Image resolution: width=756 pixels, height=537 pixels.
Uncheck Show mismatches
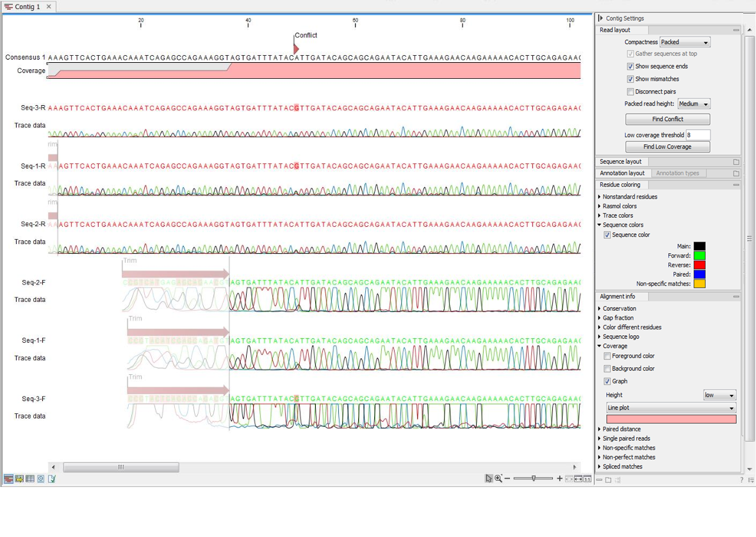pos(631,78)
